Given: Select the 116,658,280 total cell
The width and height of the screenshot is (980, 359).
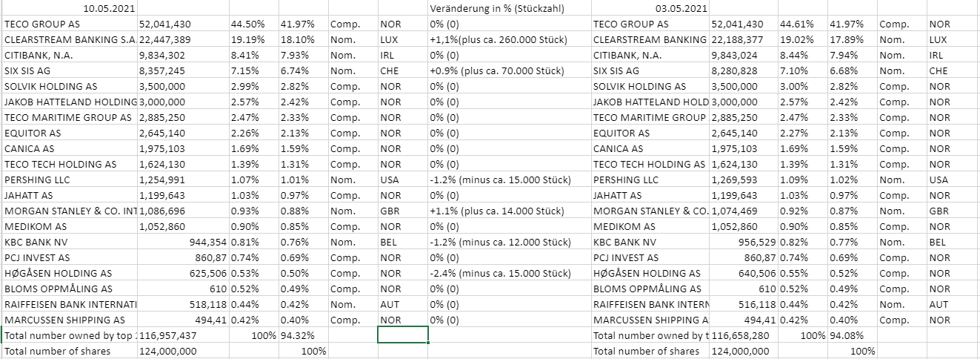Looking at the screenshot, I should pos(741,335).
